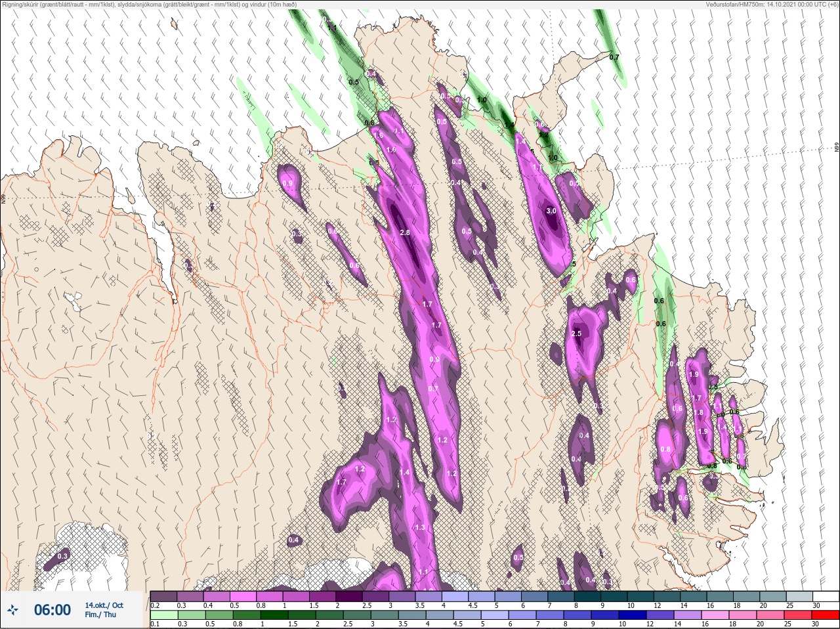Select the snow-scale swatch starting at 3.5
This screenshot has height=629, width=840.
point(429,596)
